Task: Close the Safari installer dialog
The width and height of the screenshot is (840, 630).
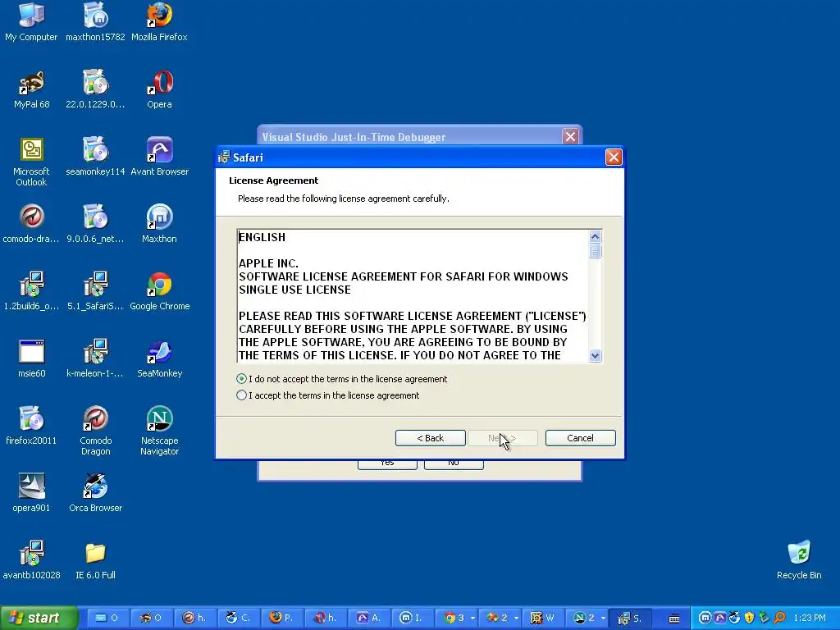Action: pyautogui.click(x=614, y=157)
